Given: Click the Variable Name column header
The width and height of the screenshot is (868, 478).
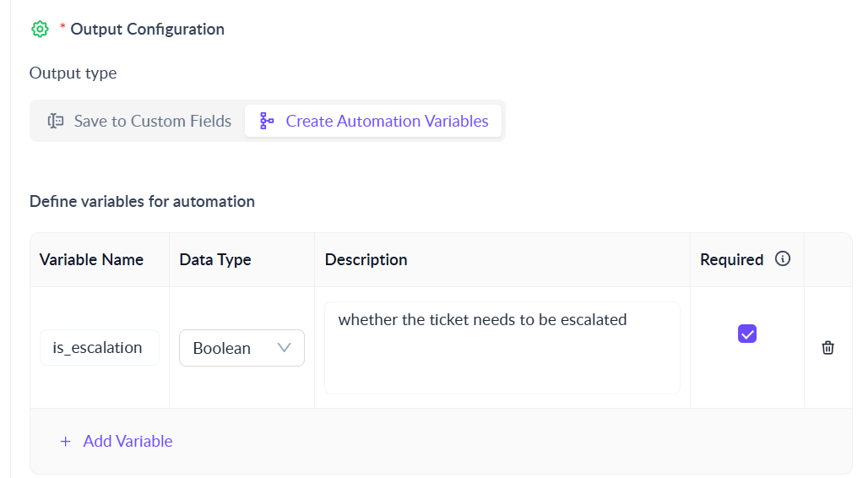Looking at the screenshot, I should (91, 259).
